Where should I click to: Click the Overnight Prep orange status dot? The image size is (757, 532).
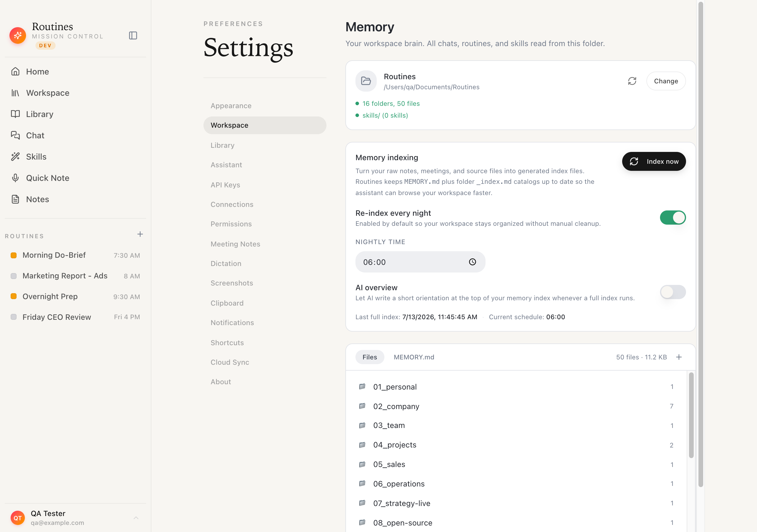point(14,296)
